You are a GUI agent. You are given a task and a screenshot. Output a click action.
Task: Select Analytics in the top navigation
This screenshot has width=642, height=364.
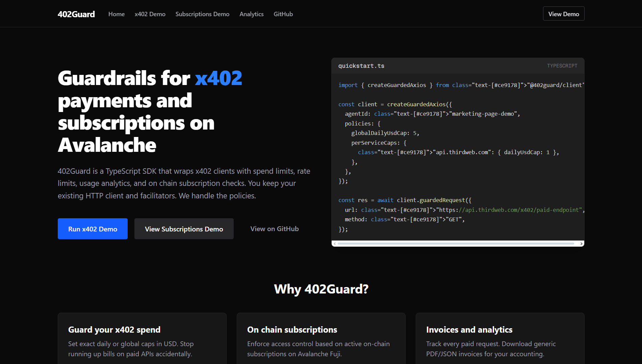[251, 14]
